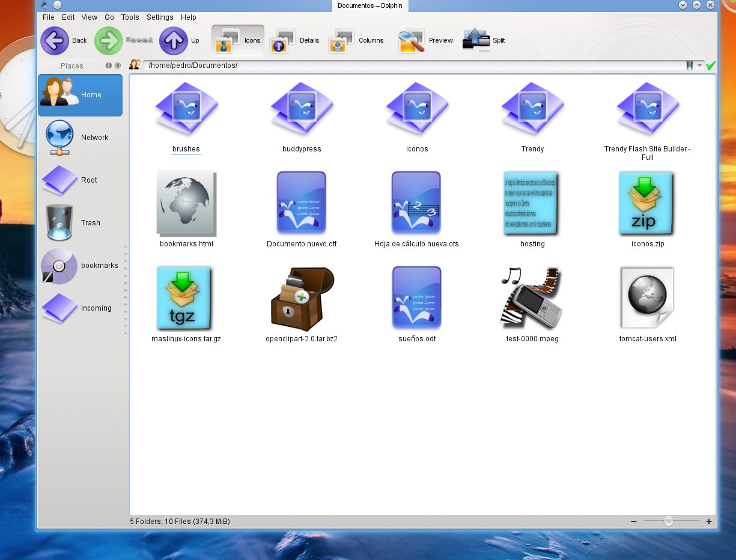Open the Go menu
This screenshot has width=736, height=560.
pyautogui.click(x=109, y=17)
